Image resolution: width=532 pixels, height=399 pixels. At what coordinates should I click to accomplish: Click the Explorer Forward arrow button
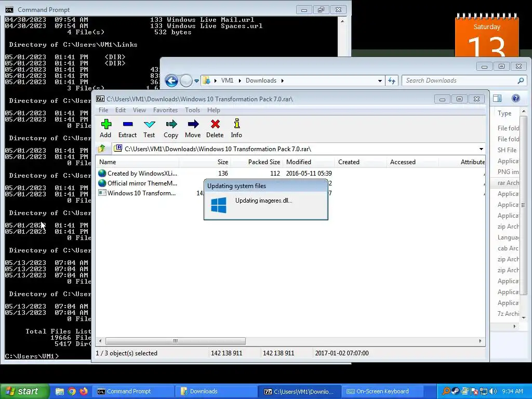click(x=186, y=81)
